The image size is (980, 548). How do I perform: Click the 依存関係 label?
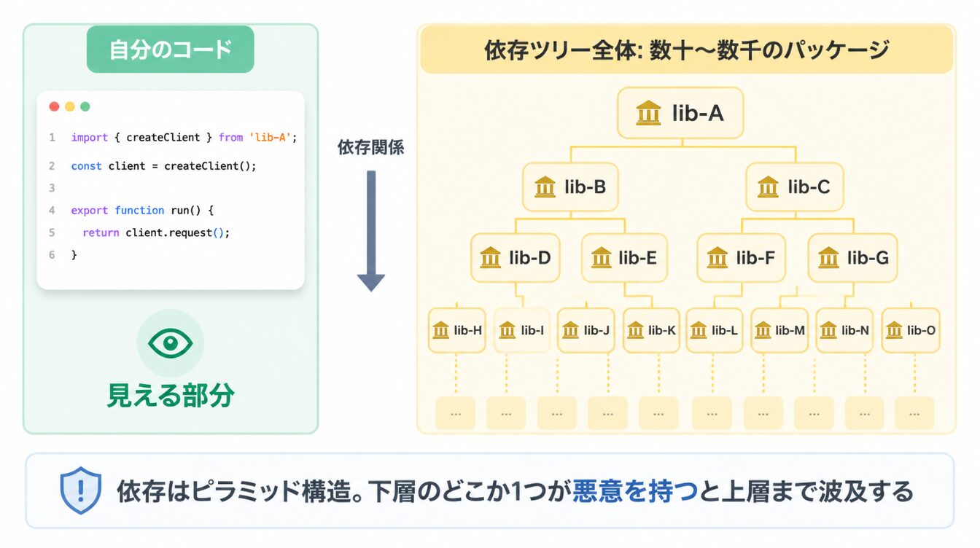click(x=370, y=147)
